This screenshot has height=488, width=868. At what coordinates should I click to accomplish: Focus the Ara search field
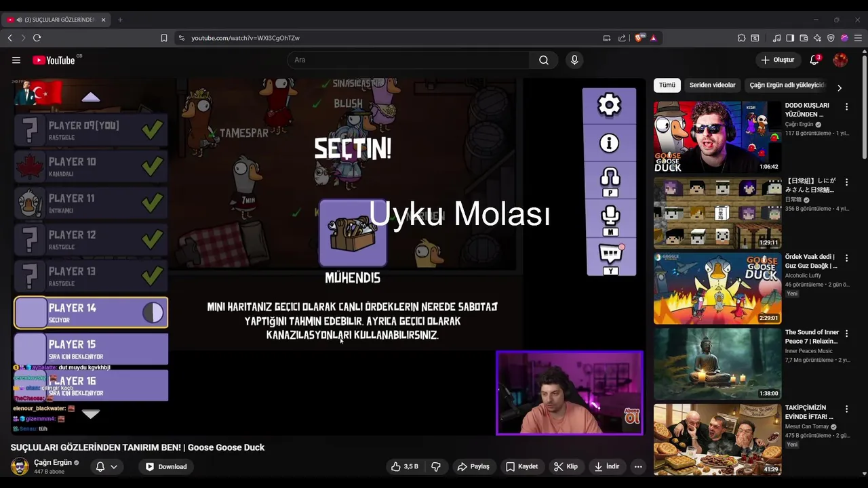(x=408, y=60)
